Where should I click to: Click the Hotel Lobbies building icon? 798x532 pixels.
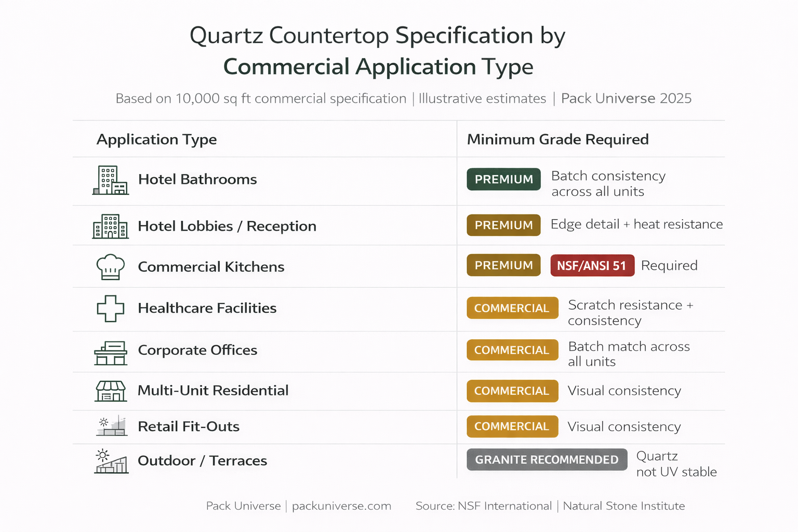pyautogui.click(x=110, y=227)
